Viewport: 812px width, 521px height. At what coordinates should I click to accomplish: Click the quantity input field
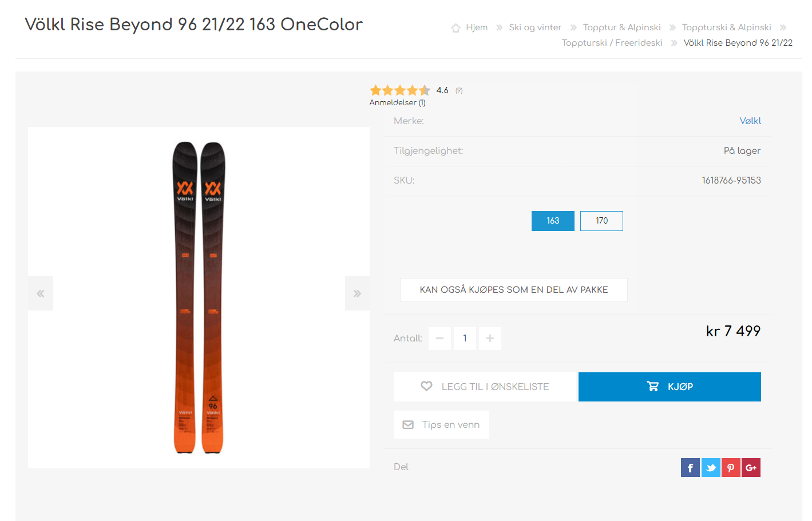(465, 339)
